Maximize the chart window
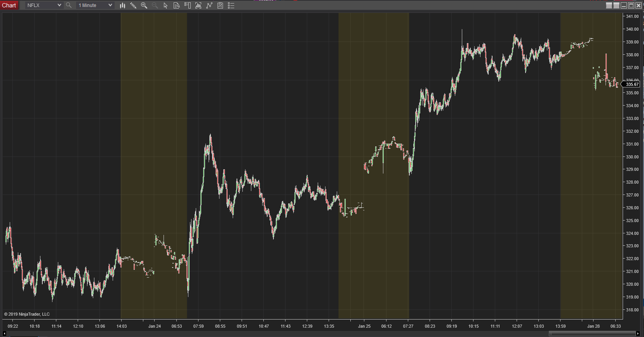 tap(631, 5)
